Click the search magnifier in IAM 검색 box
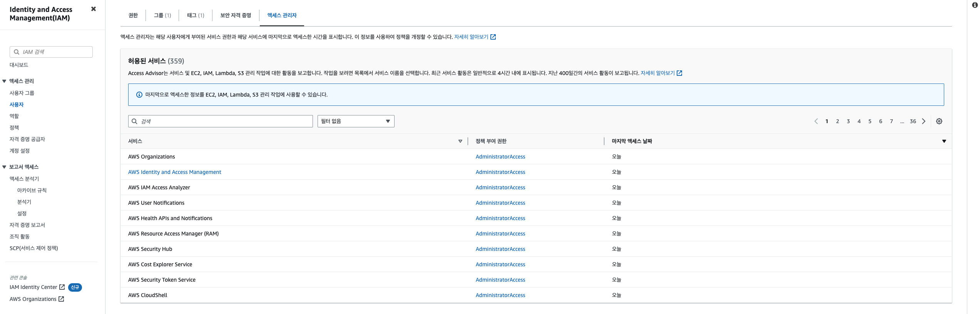The image size is (980, 314). tap(17, 52)
